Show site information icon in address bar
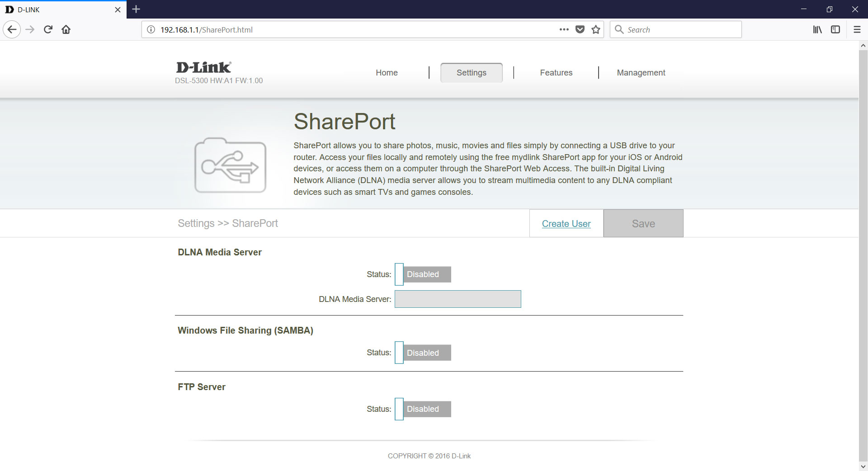The height and width of the screenshot is (471, 868). coord(151,30)
